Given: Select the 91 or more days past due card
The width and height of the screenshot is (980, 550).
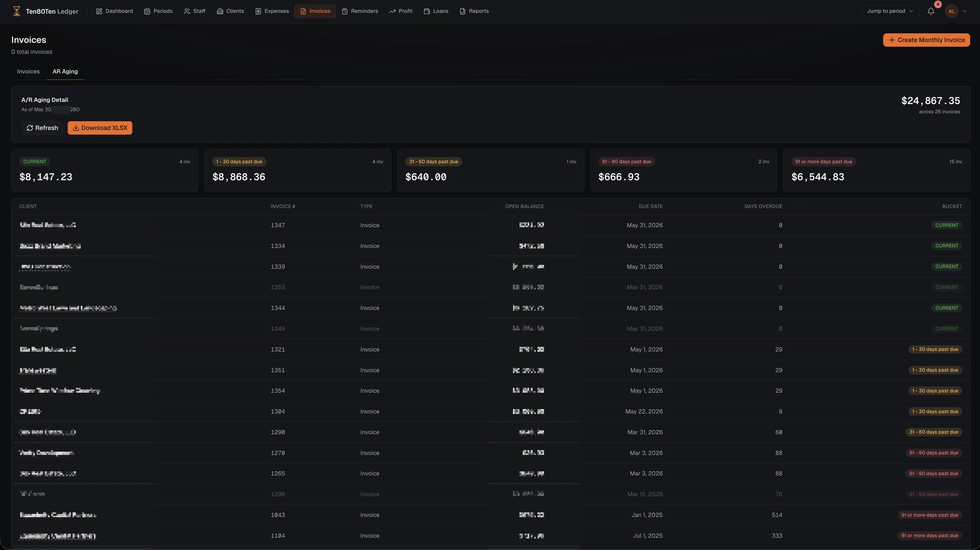Looking at the screenshot, I should pyautogui.click(x=877, y=170).
